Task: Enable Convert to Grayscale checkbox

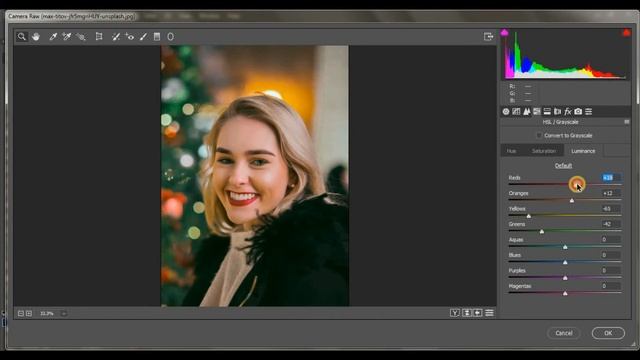Action: point(539,135)
